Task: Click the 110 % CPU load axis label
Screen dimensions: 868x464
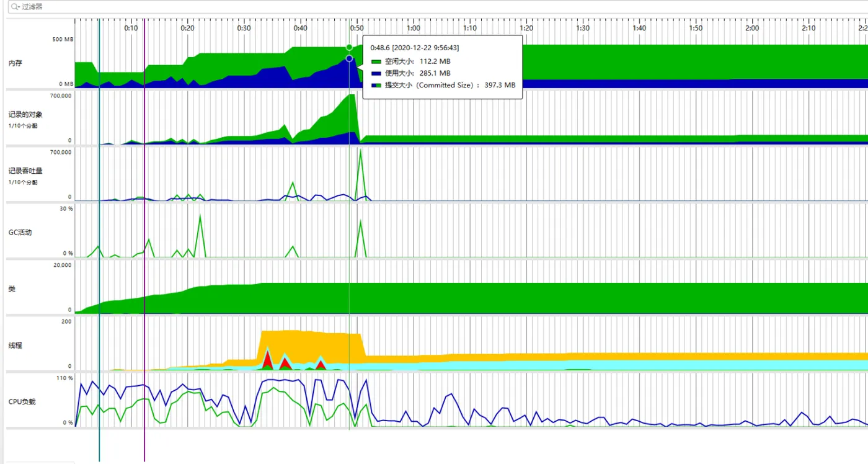Action: pos(65,378)
